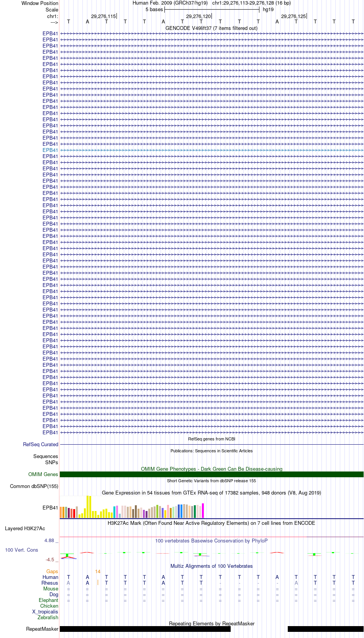
Task: Click Short Genetic Variants from dbSNP title
Action: [x=212, y=481]
